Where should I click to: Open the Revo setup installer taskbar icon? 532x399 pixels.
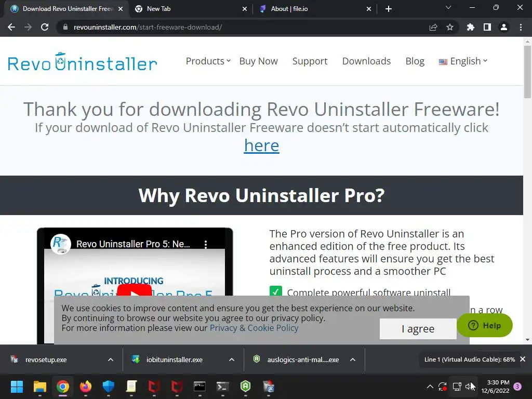[x=269, y=387]
